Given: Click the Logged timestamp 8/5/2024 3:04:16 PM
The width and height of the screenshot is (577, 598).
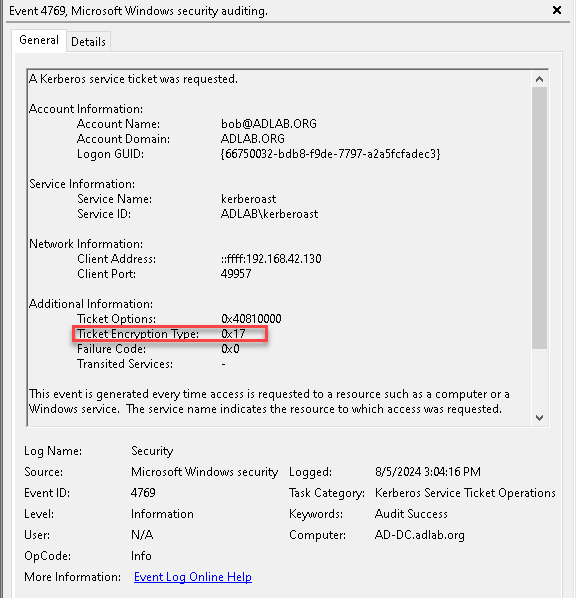Looking at the screenshot, I should [428, 472].
